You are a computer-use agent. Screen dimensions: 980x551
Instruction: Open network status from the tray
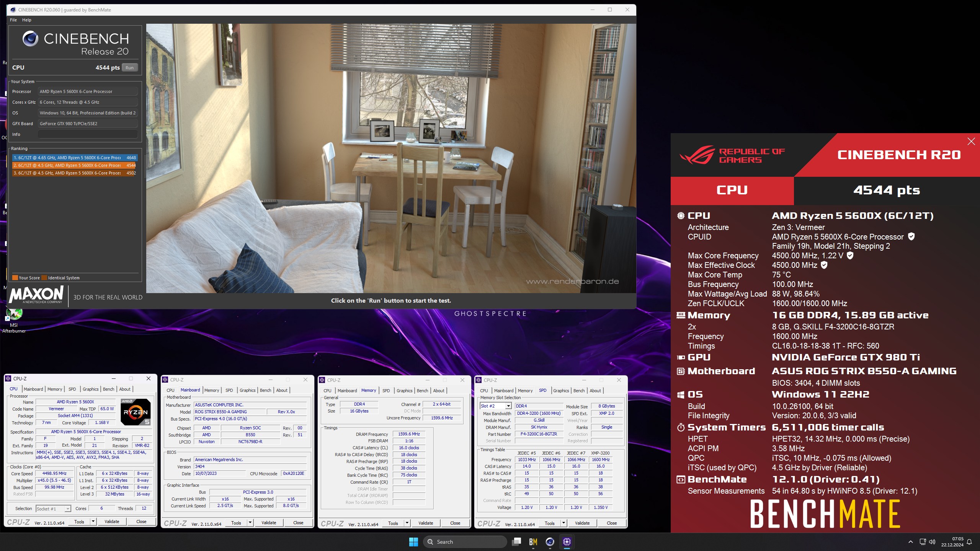(x=923, y=542)
